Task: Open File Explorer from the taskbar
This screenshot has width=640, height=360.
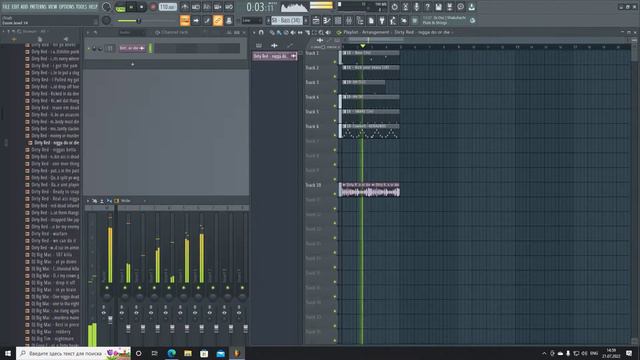Action: (188, 353)
